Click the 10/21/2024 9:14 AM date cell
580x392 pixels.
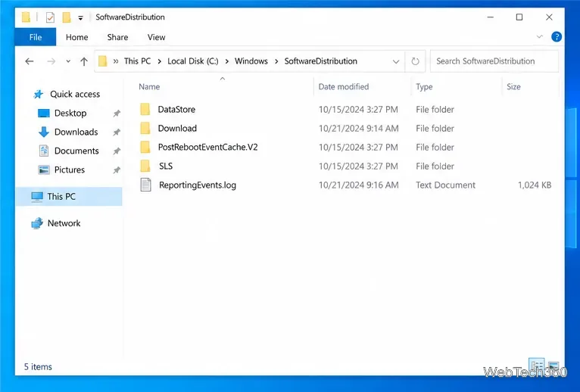358,128
